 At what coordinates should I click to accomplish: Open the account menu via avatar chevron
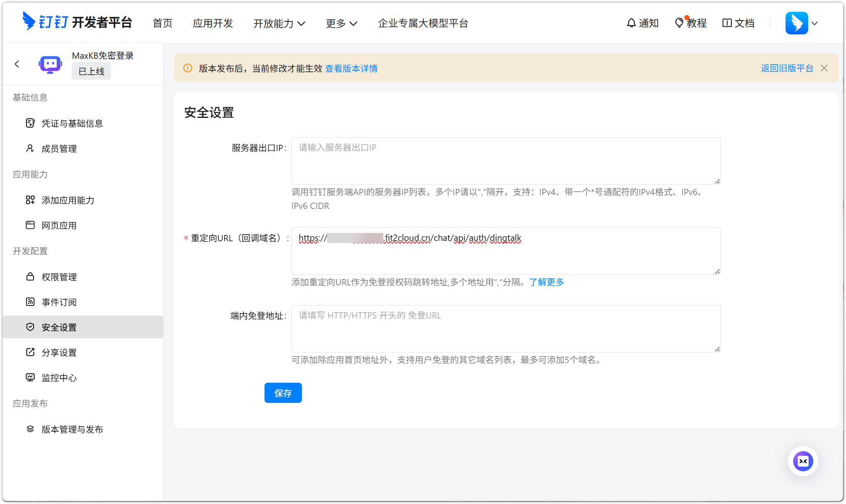click(815, 24)
